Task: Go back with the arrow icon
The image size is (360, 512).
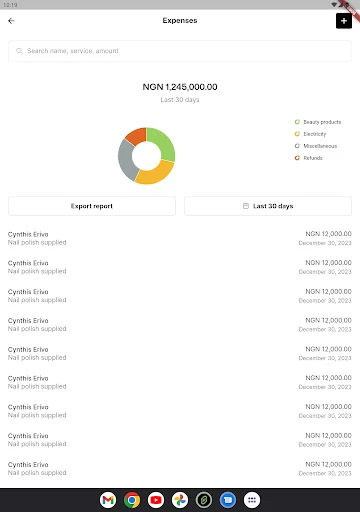Action: click(x=11, y=21)
